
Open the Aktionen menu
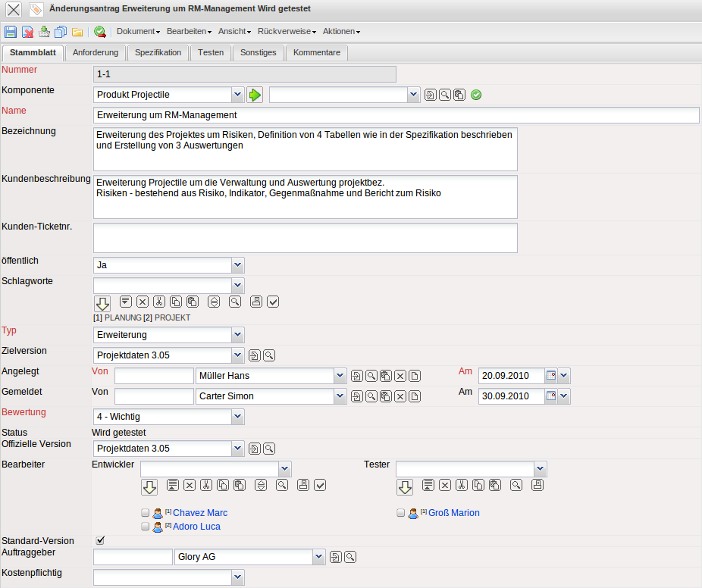pos(341,32)
